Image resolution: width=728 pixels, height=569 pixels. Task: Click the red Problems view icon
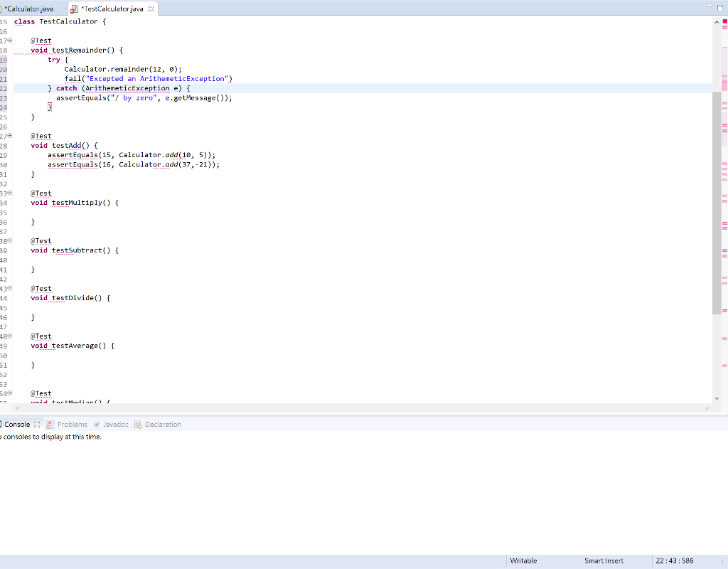[48, 424]
